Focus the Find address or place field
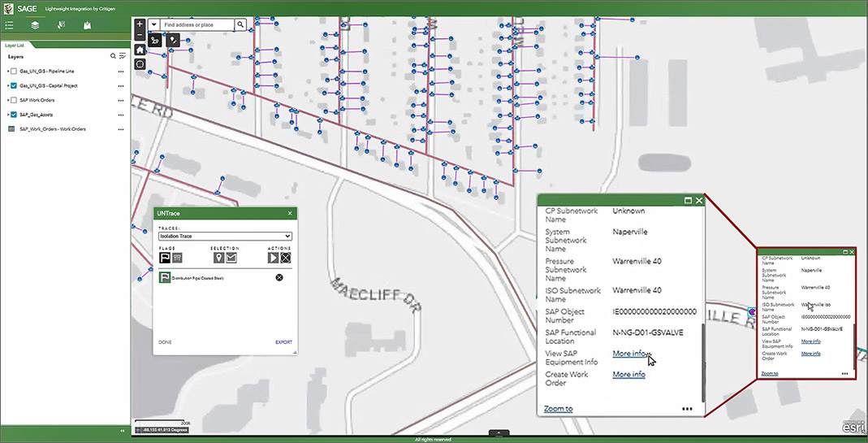This screenshot has width=868, height=443. click(197, 24)
